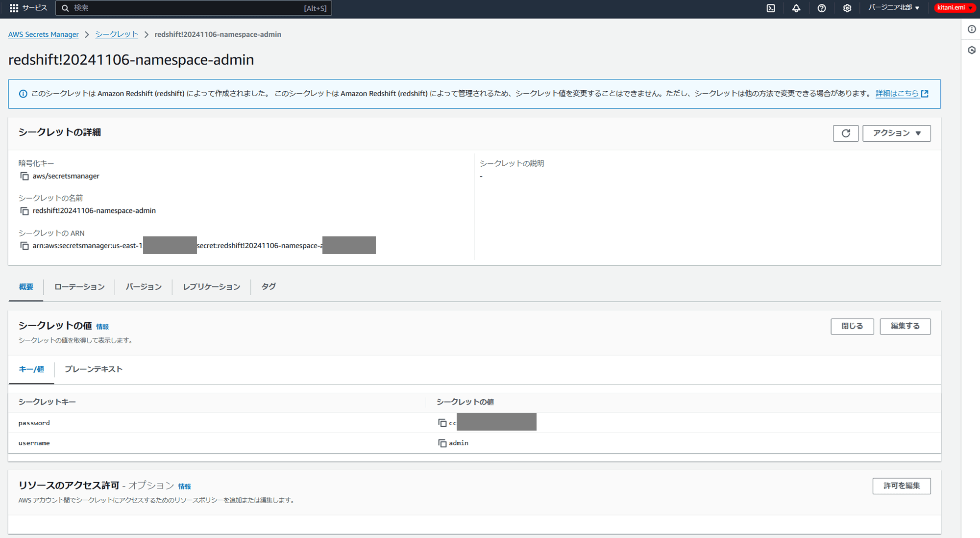Image resolution: width=980 pixels, height=538 pixels.
Task: Click the admin secret value text
Action: pyautogui.click(x=459, y=443)
